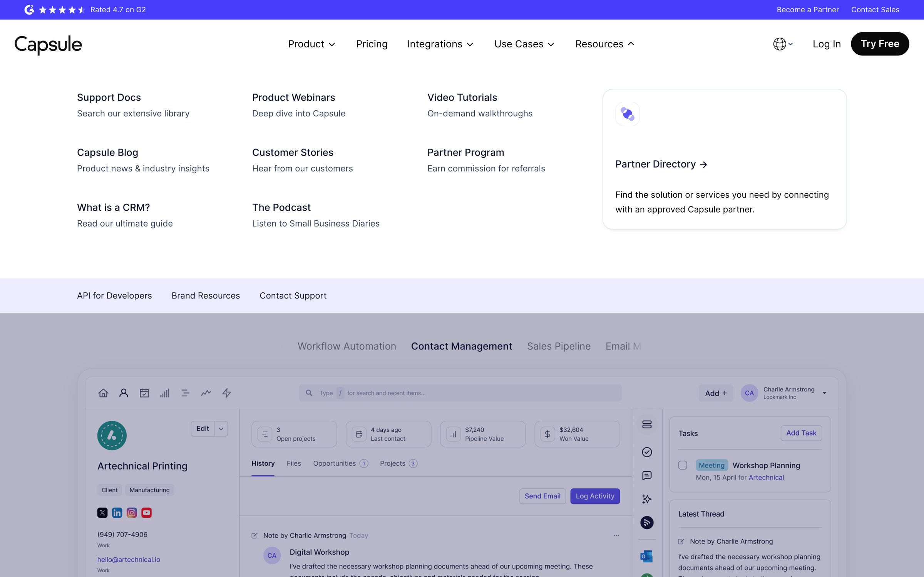Click the home icon in CRM preview
The width and height of the screenshot is (924, 577).
[x=103, y=393]
